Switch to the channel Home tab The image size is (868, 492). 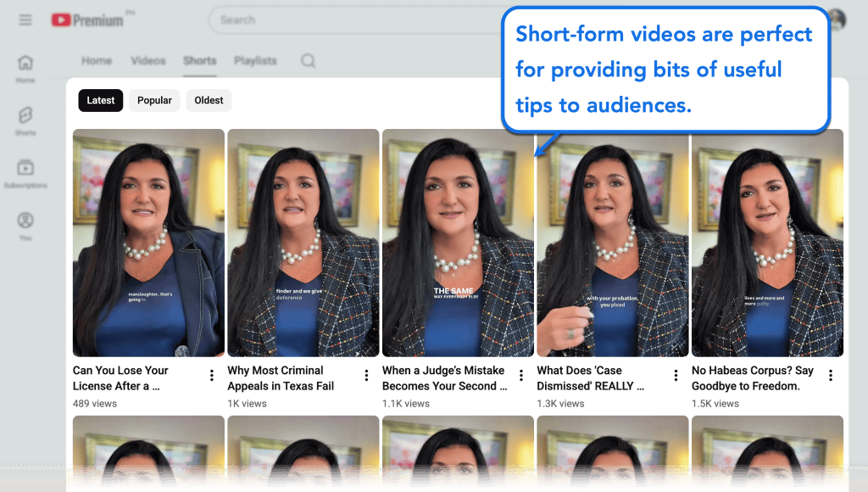click(97, 60)
